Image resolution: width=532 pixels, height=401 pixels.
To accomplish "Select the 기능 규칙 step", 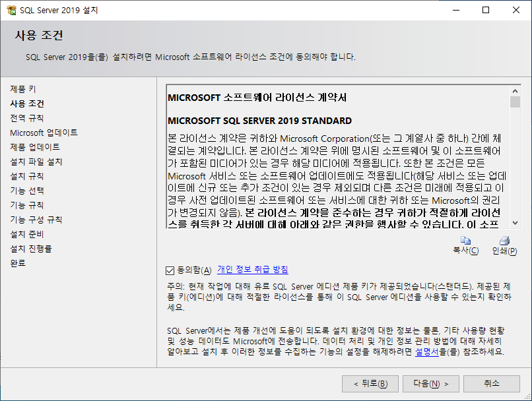I will pyautogui.click(x=27, y=205).
